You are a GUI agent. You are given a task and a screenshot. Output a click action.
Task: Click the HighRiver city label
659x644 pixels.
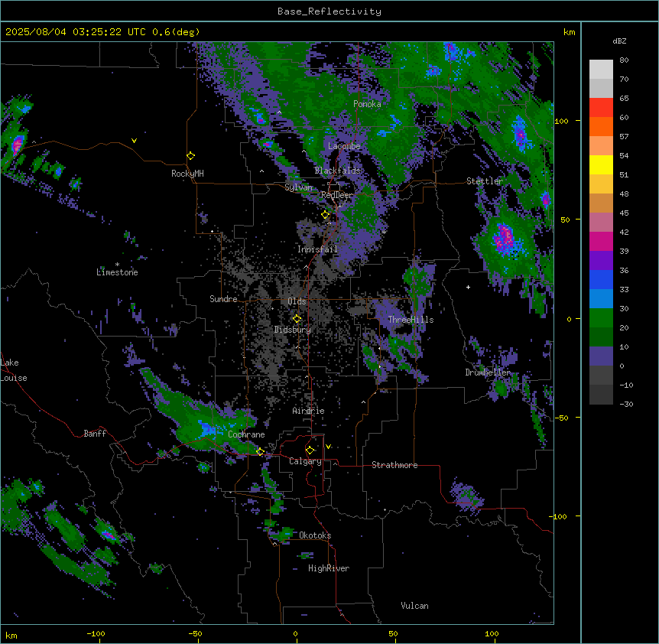[x=329, y=568]
